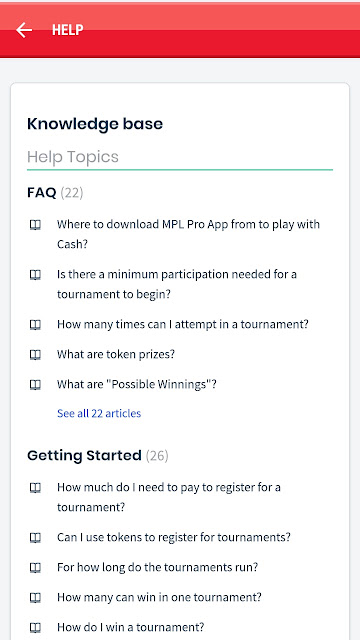
Task: Tap the back arrow in Help header
Action: (24, 30)
